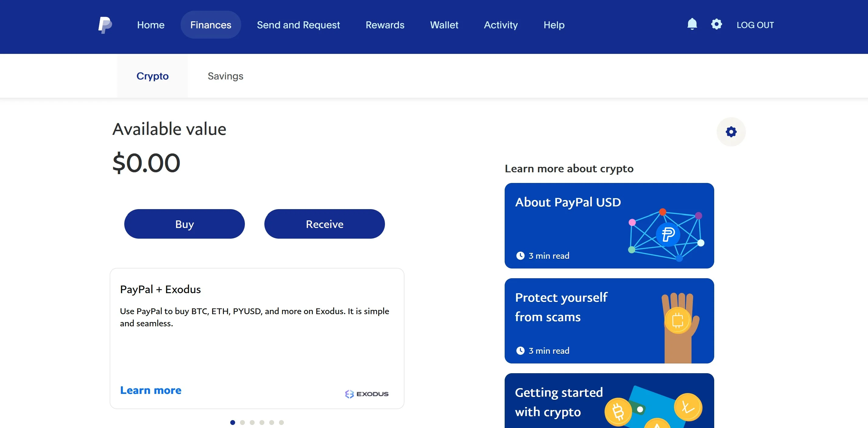Open the Wallet page

coord(444,25)
